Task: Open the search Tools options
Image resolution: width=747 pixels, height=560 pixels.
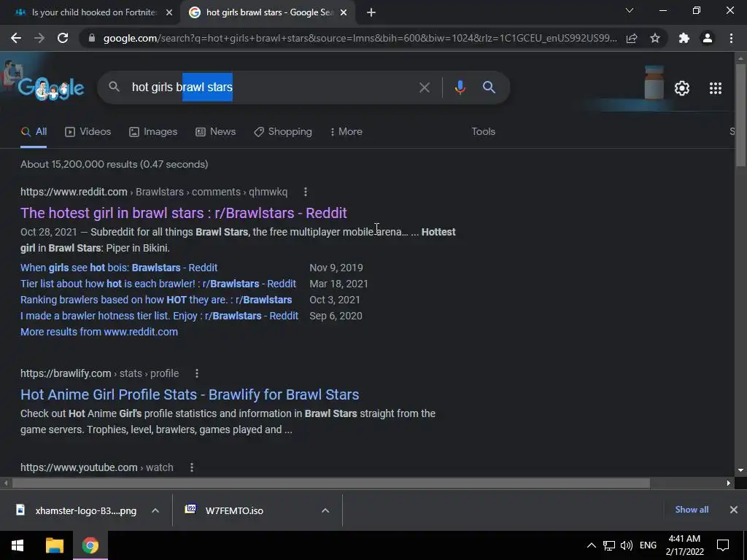Action: (483, 132)
